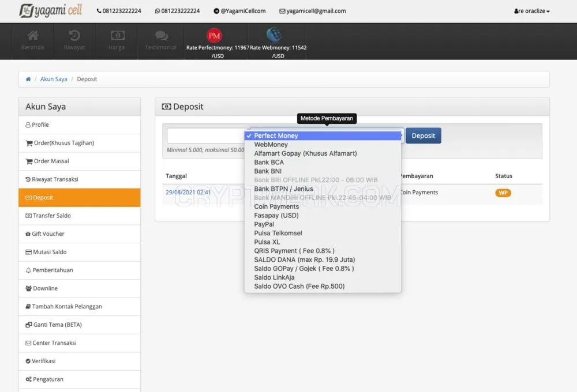
Task: Select Pulsa Telkomsel option
Action: [x=323, y=233]
